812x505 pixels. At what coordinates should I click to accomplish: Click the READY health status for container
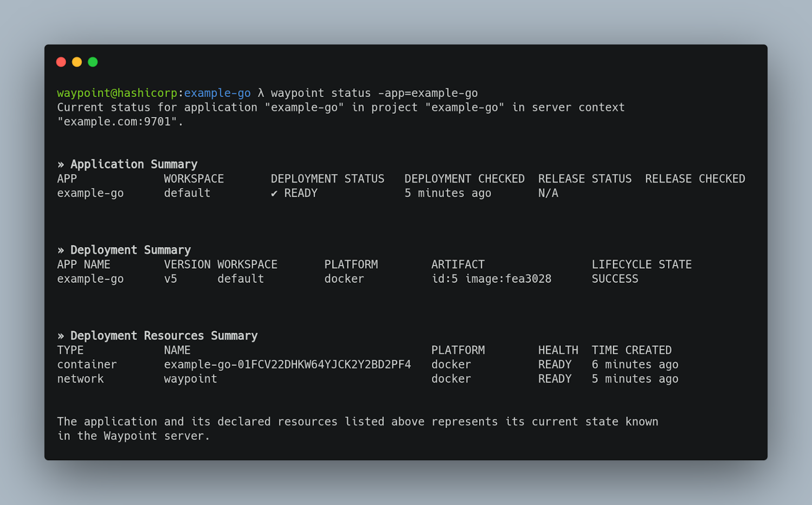(555, 364)
